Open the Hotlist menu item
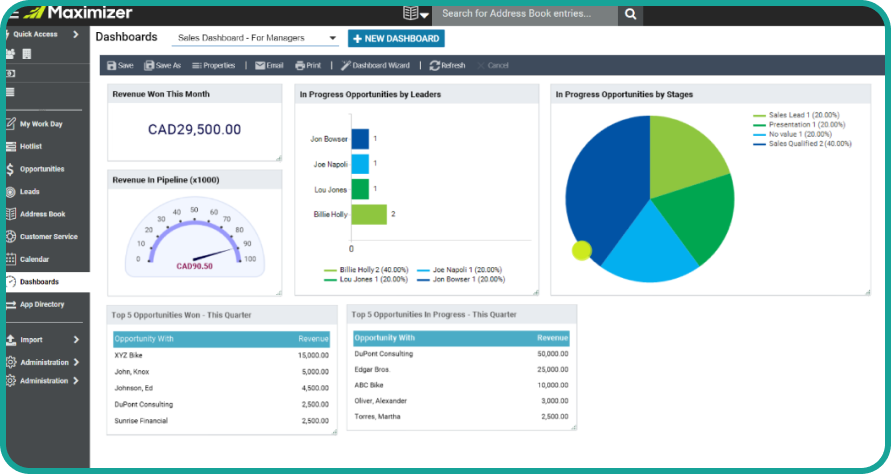 tap(31, 147)
